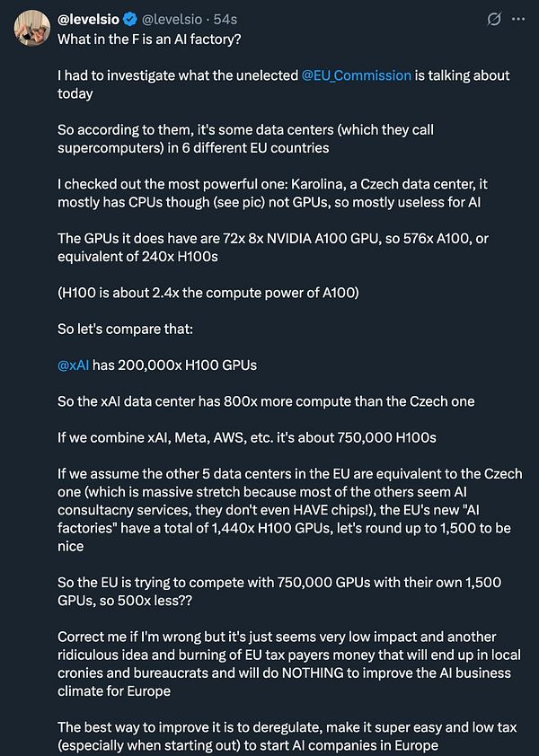
Task: Click the Grok crossed-circle icon
Action: [495, 20]
